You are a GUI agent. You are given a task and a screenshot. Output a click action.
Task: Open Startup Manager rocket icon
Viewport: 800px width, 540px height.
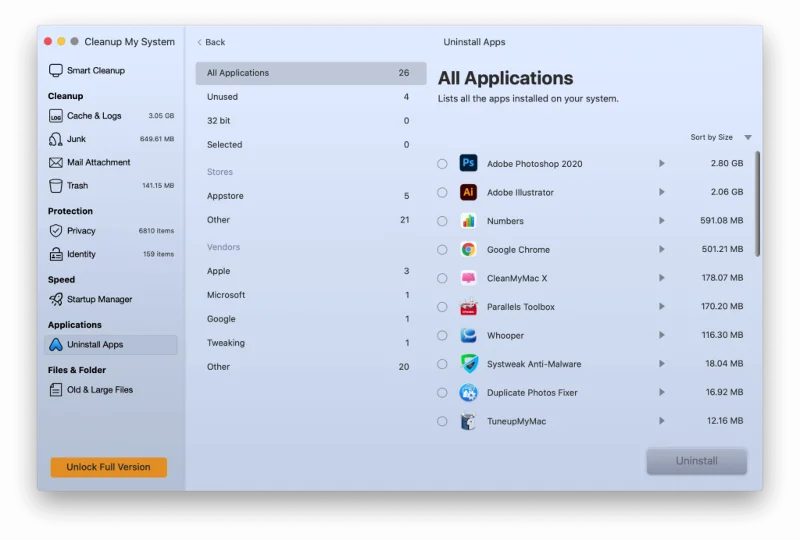click(x=56, y=299)
